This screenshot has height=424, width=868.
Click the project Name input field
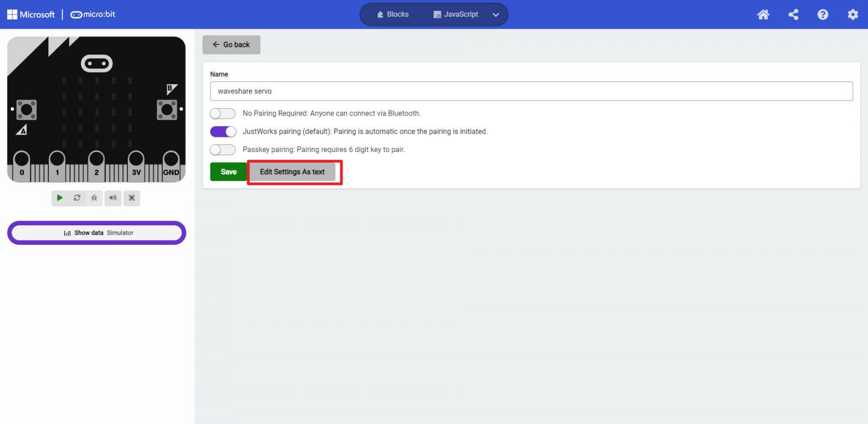(531, 91)
